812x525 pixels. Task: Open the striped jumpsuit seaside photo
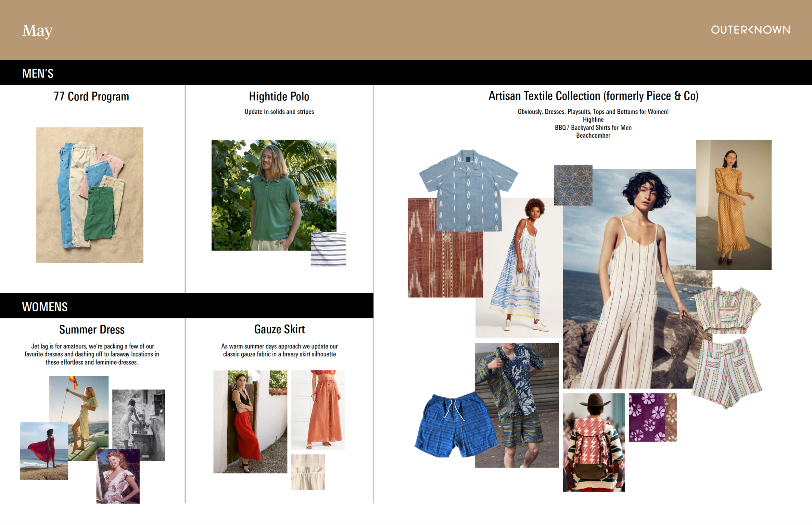[637, 279]
